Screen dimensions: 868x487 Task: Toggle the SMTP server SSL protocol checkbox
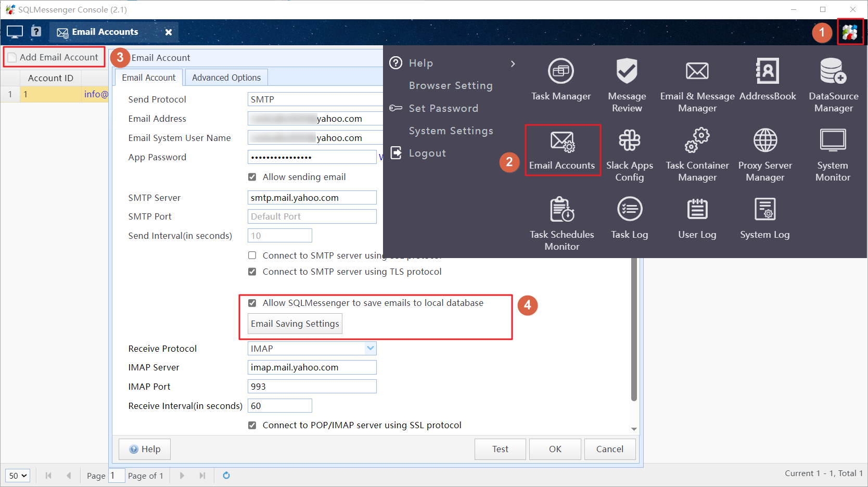252,255
